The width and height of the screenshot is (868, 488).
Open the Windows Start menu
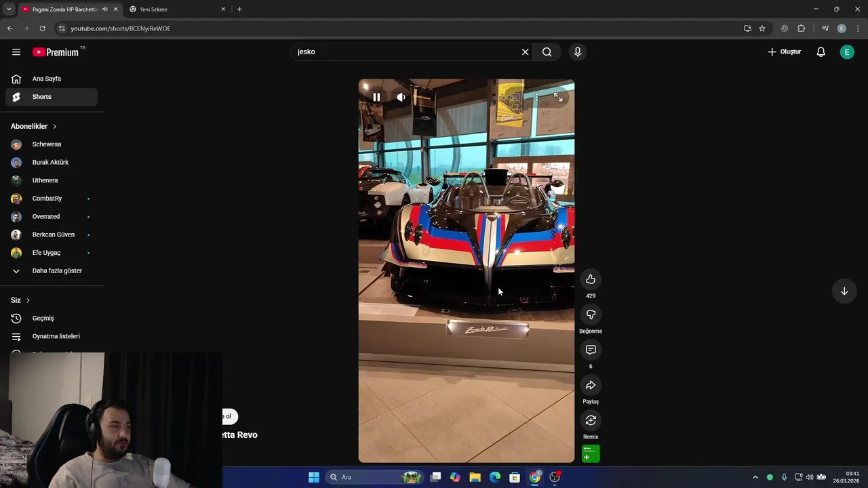click(314, 477)
